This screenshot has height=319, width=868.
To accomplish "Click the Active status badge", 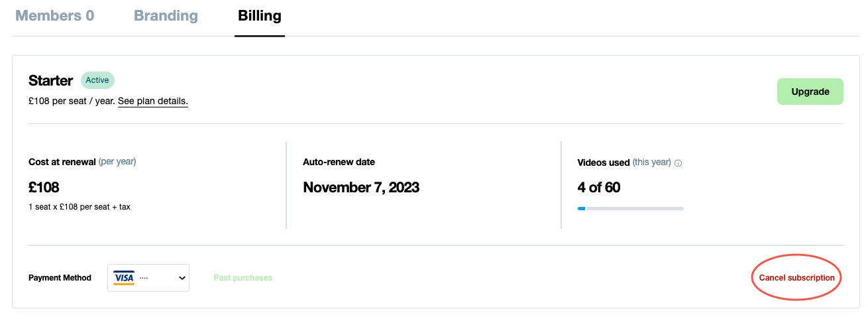I will point(97,80).
